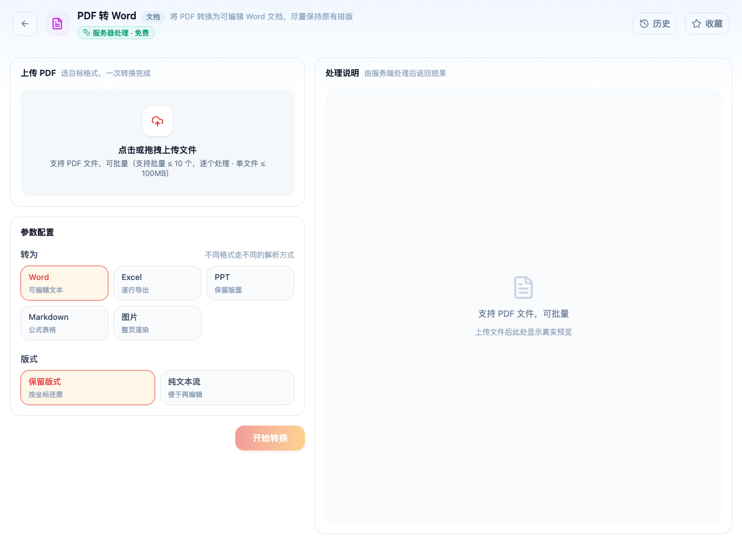Click the star icon in 收藏 button
The width and height of the screenshot is (742, 560).
697,24
